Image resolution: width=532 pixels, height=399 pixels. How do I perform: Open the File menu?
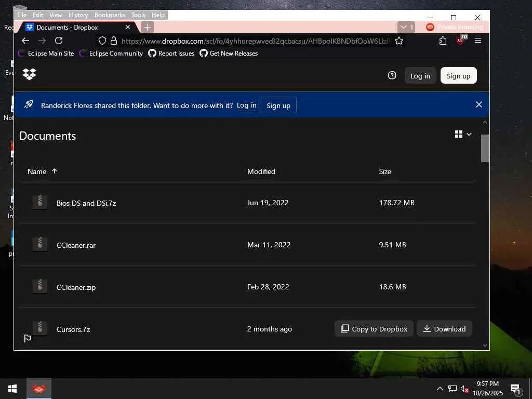[22, 15]
